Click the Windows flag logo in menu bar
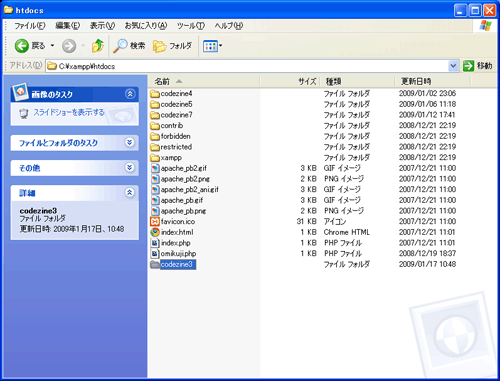Viewport: 500px width, 381px height. (x=485, y=26)
